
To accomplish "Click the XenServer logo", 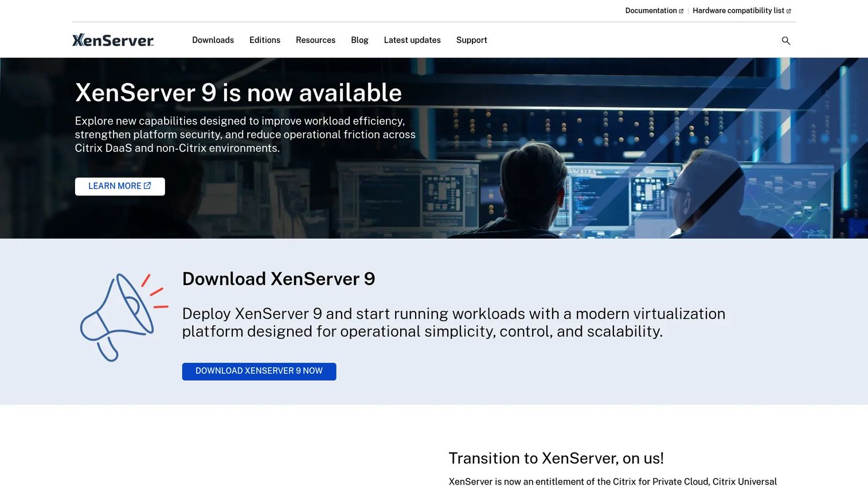I will point(113,40).
